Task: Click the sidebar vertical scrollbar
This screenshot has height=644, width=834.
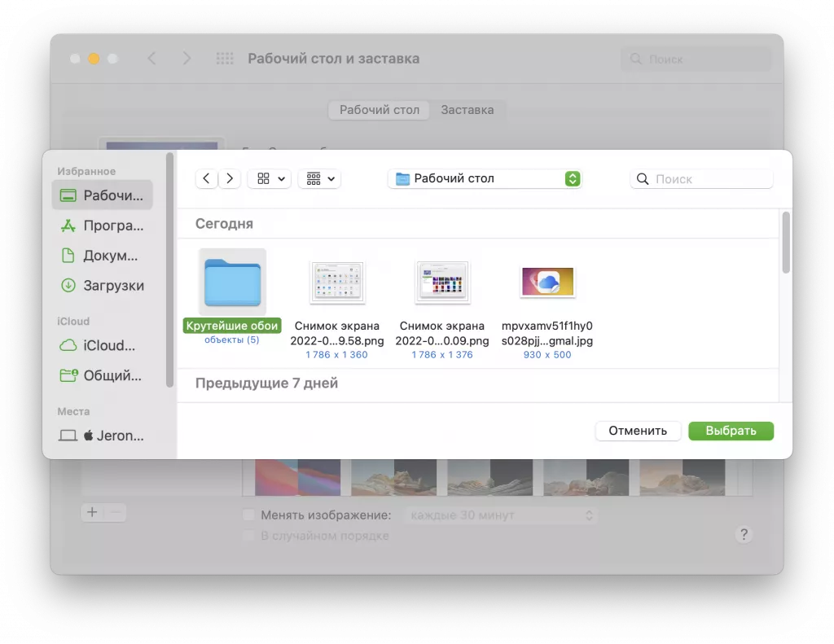Action: [x=169, y=270]
